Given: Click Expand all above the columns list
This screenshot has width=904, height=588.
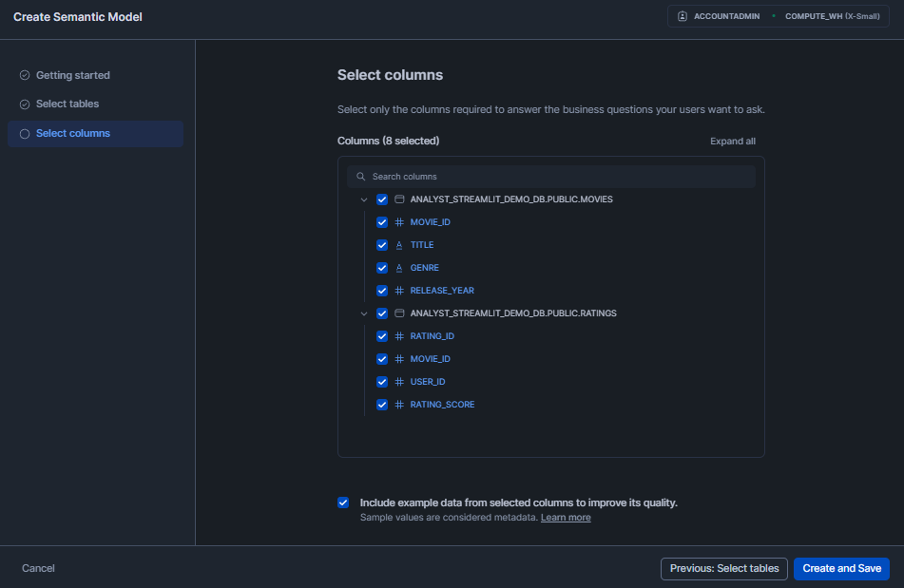Looking at the screenshot, I should tap(732, 141).
